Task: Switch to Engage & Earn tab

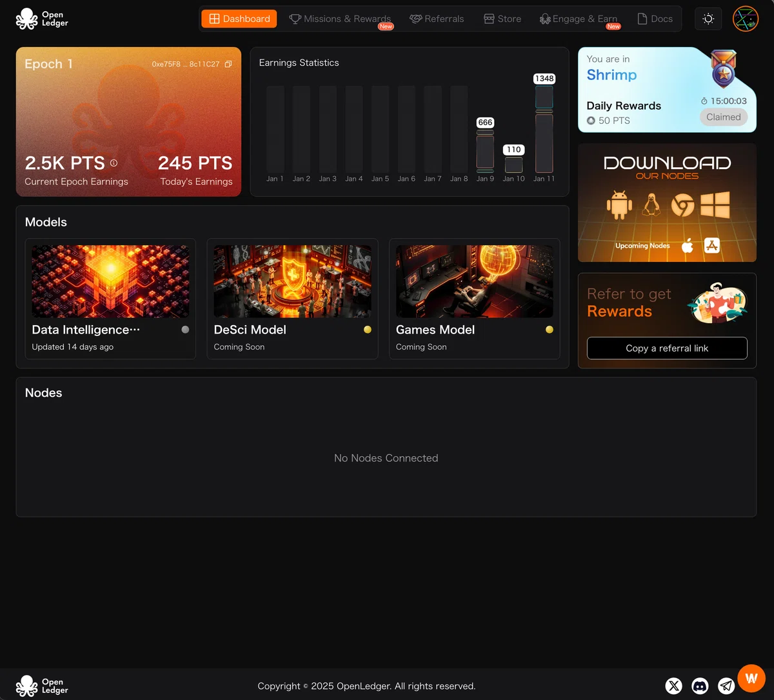Action: pyautogui.click(x=579, y=19)
